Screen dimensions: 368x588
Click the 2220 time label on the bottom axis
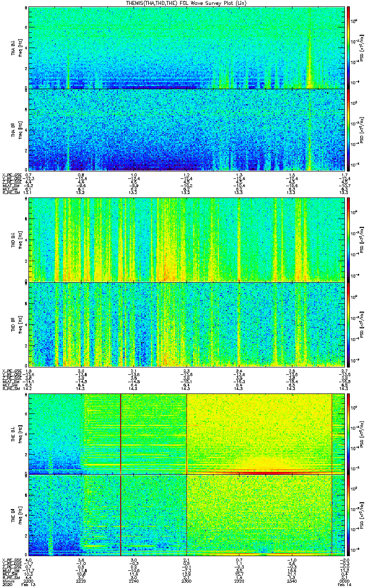tap(81, 581)
